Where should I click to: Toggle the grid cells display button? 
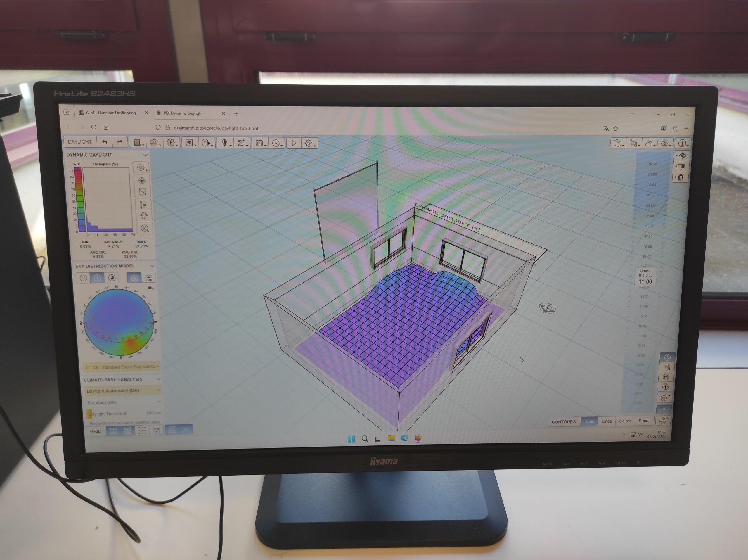[113, 431]
